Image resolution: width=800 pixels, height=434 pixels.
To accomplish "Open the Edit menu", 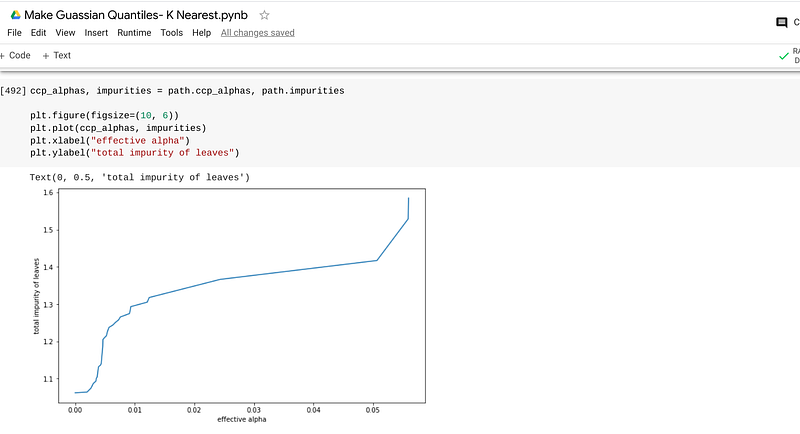I will (38, 33).
